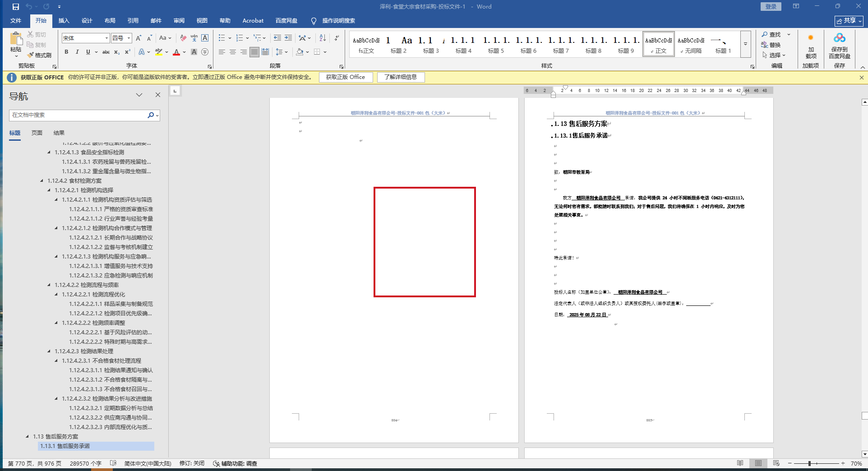Click the Paste (粘贴) clipboard icon
This screenshot has height=471, width=868.
pyautogui.click(x=16, y=39)
